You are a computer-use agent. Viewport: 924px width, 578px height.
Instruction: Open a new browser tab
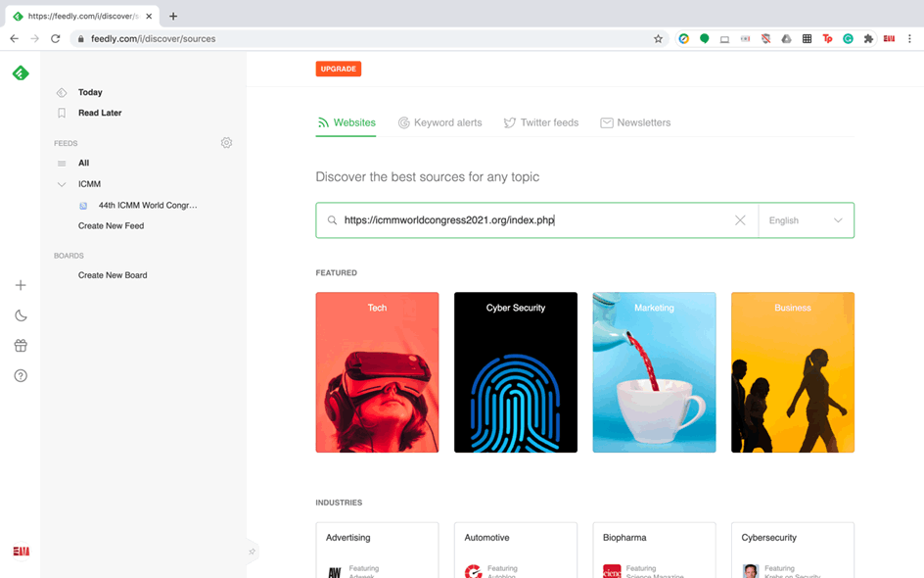point(173,16)
